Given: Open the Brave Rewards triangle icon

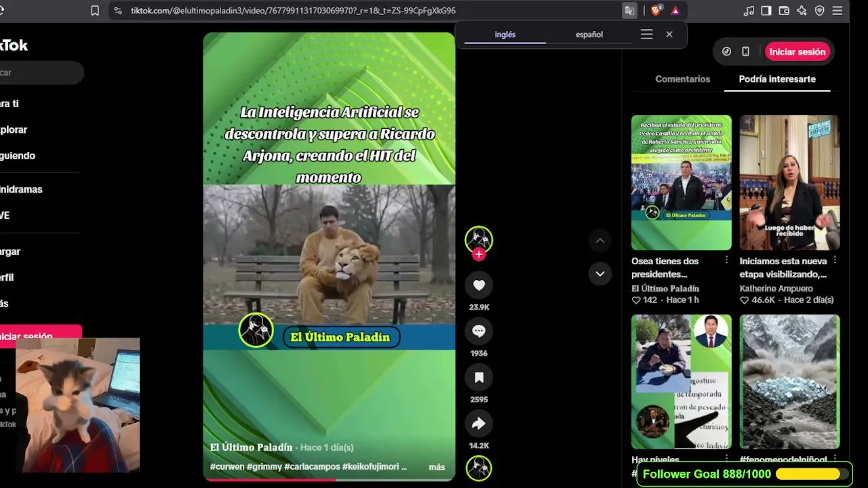Looking at the screenshot, I should point(675,10).
